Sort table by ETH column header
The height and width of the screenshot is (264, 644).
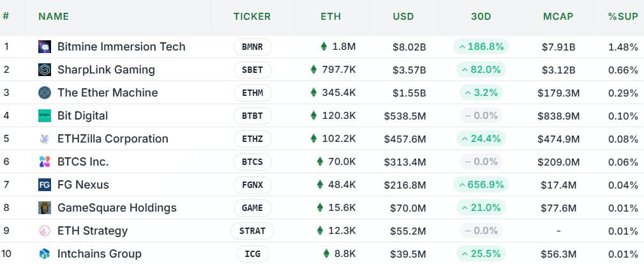pos(330,17)
